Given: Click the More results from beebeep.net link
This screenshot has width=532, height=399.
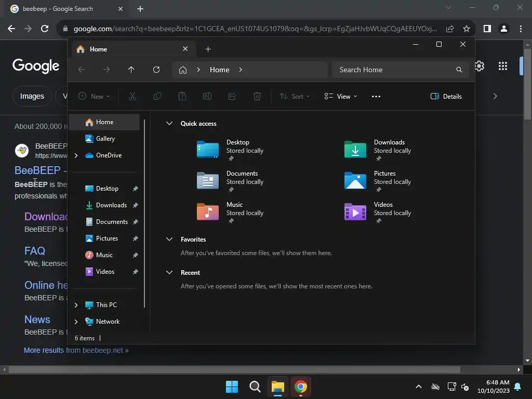Looking at the screenshot, I should pos(76,350).
